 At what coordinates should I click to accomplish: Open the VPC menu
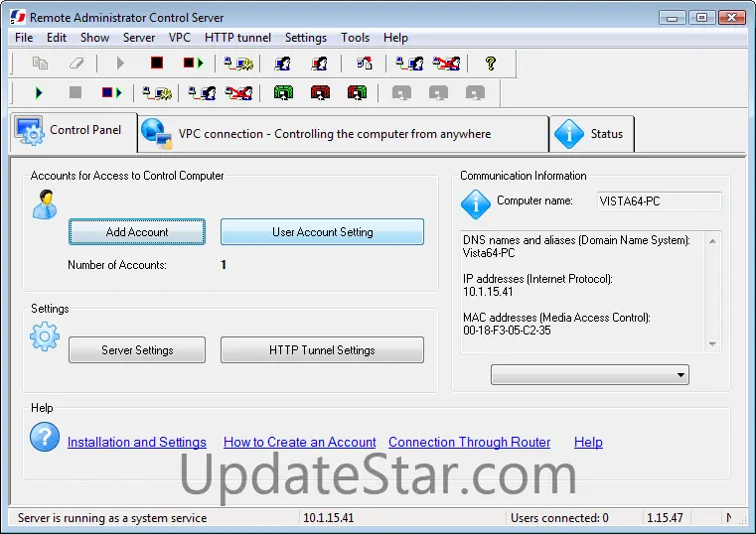[x=180, y=38]
